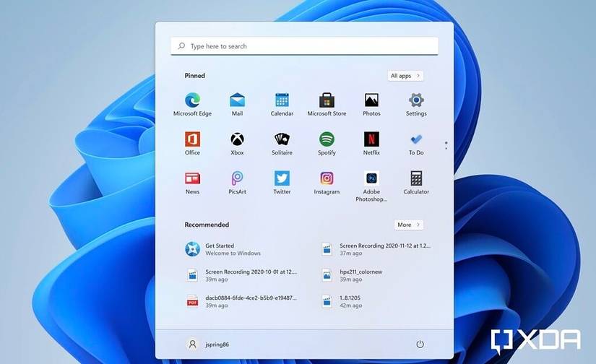Open Spotify from pinned apps

click(x=327, y=144)
